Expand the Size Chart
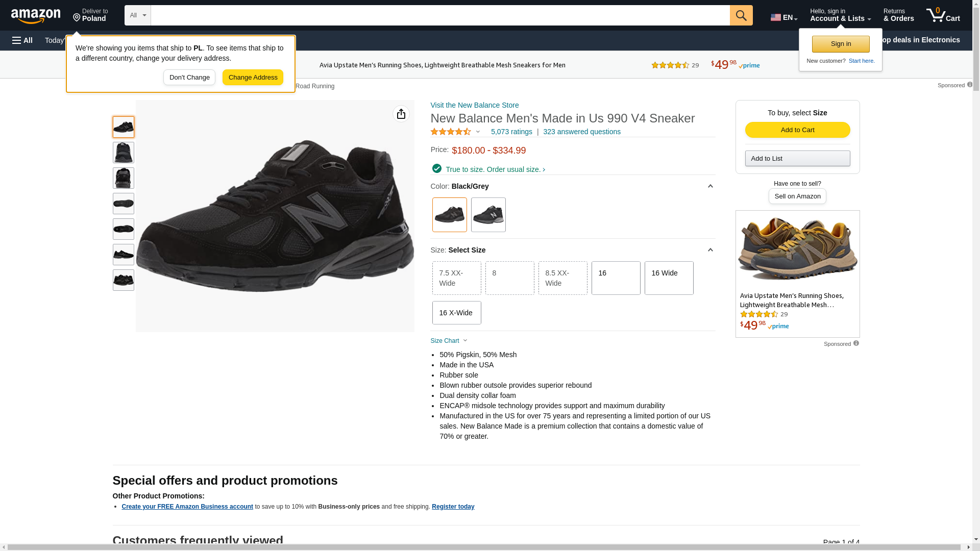Image resolution: width=980 pixels, height=551 pixels. 449,341
